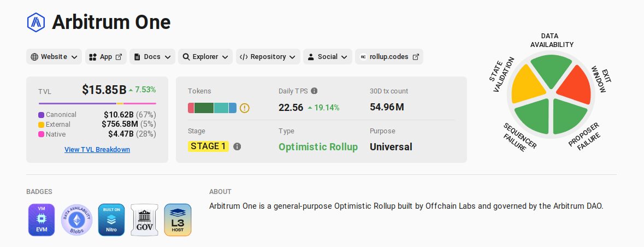The image size is (644, 247).
Task: Open the Social links dropdown
Action: coord(328,57)
